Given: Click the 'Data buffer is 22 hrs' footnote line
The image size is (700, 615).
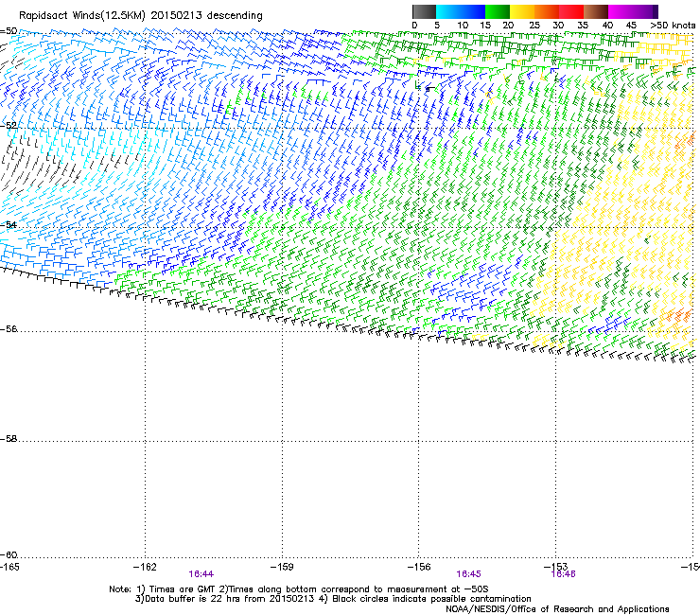Looking at the screenshot, I should (333, 599).
